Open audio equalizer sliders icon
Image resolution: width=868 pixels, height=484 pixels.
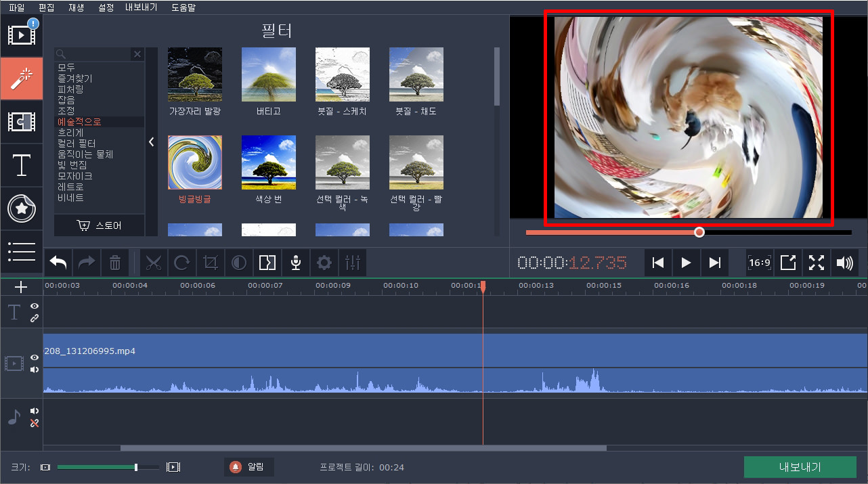(353, 263)
